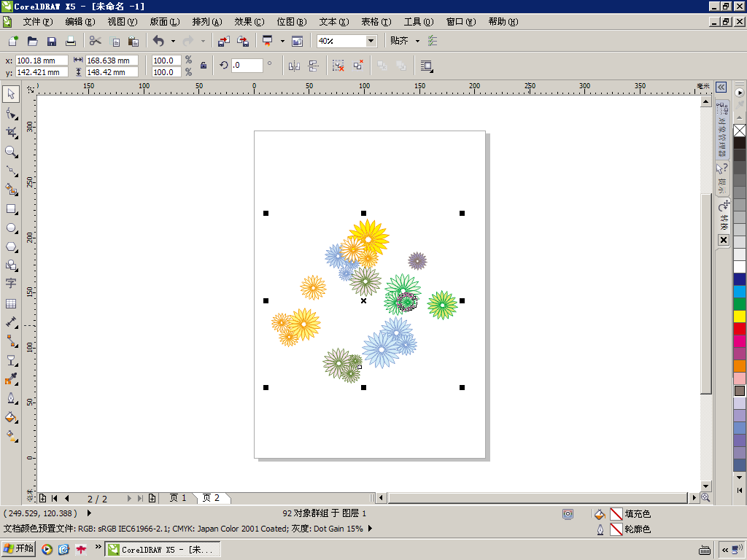Export the document
747x560 pixels.
click(243, 41)
